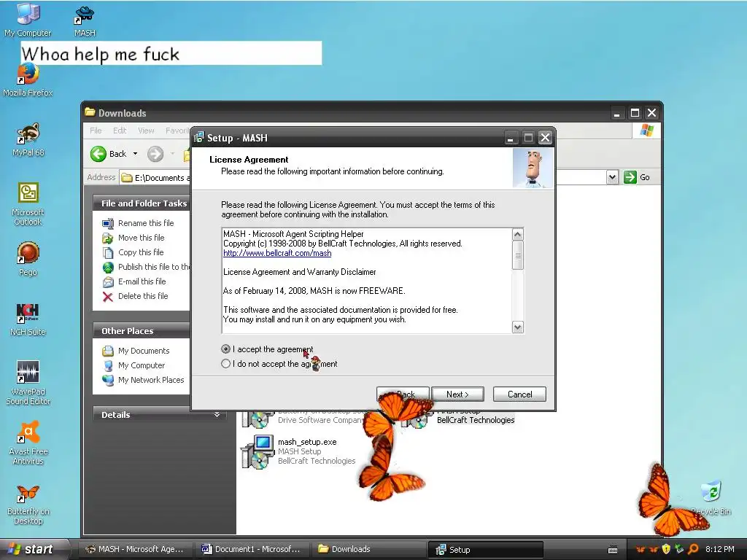Click the Move this file icon
The height and width of the screenshot is (560, 747).
tap(108, 238)
